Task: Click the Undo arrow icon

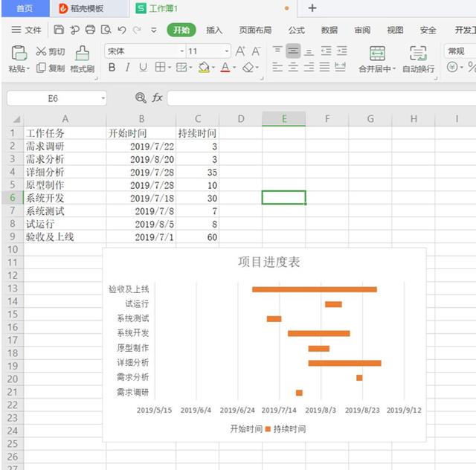Action: pyautogui.click(x=122, y=30)
